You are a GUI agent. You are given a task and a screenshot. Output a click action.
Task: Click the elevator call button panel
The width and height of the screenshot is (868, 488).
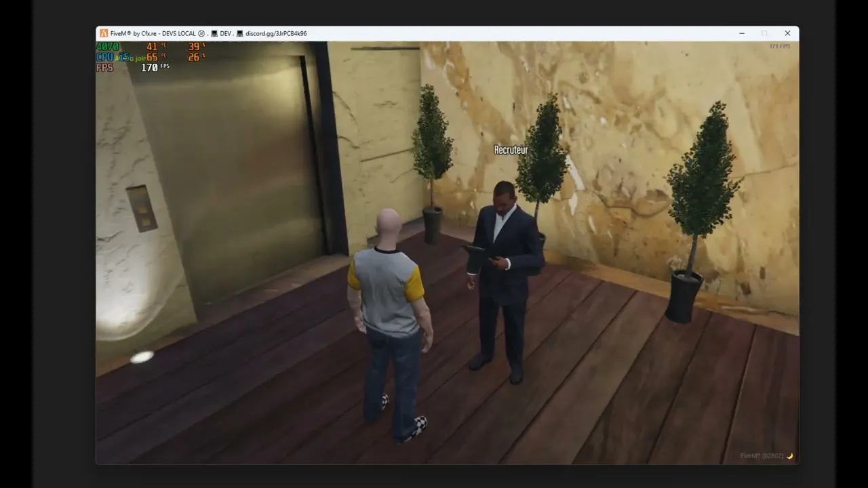(x=142, y=208)
